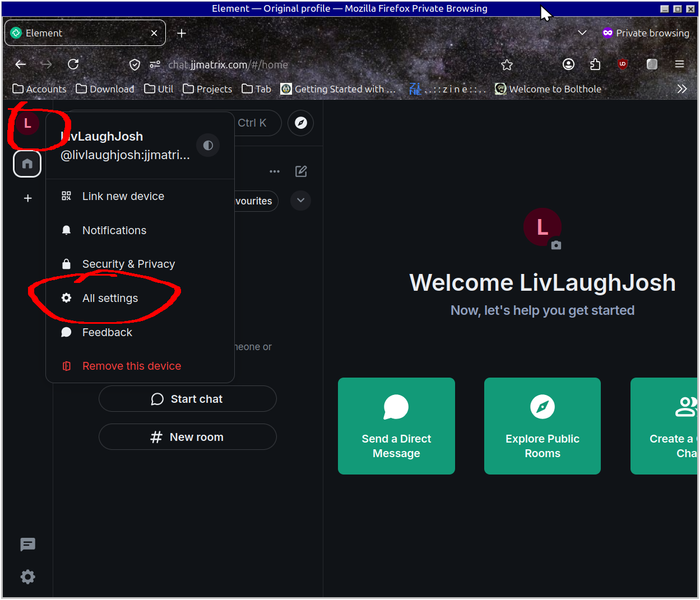Show more bookmarks chevron
The height and width of the screenshot is (600, 700).
[x=682, y=89]
